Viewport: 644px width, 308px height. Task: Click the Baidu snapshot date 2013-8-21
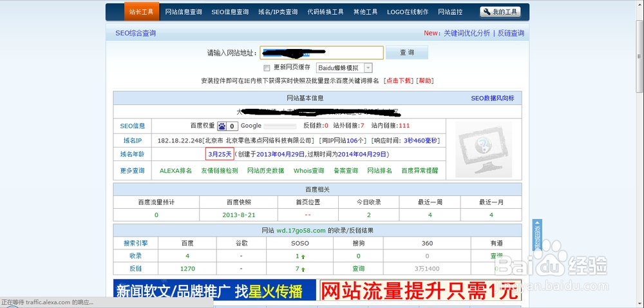(239, 215)
